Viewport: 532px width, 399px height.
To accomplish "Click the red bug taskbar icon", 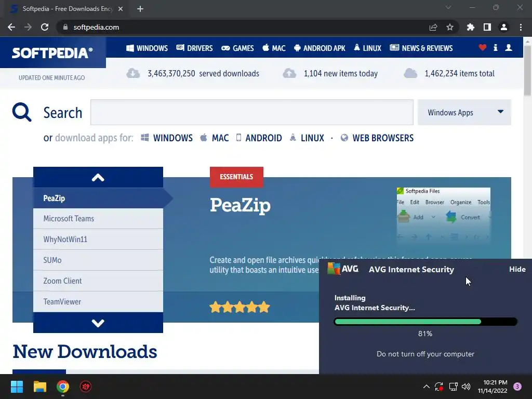I will pos(86,387).
